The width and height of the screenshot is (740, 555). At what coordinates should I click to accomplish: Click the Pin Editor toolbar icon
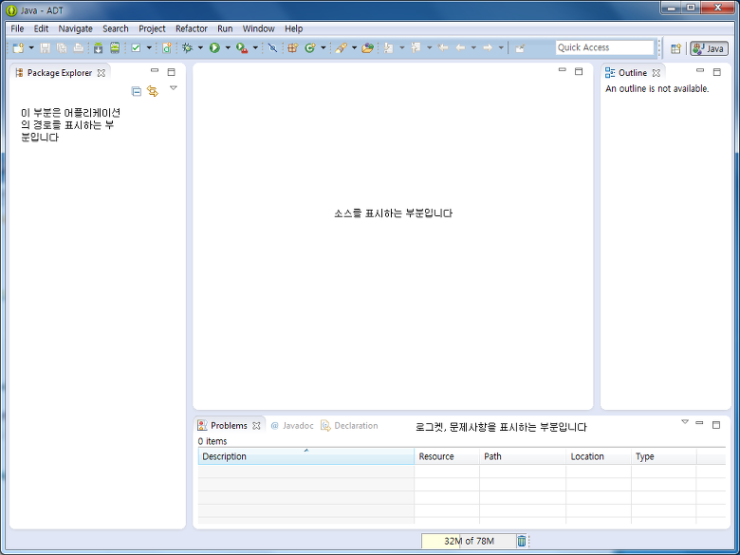pyautogui.click(x=520, y=48)
